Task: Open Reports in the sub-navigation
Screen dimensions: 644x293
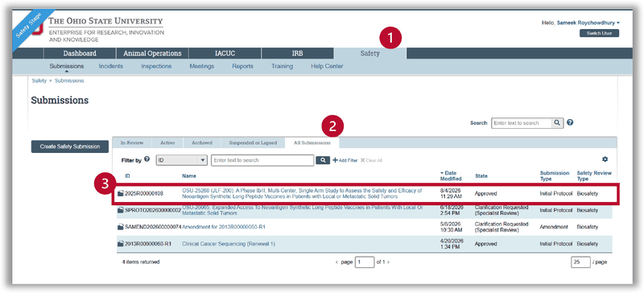Action: tap(243, 66)
